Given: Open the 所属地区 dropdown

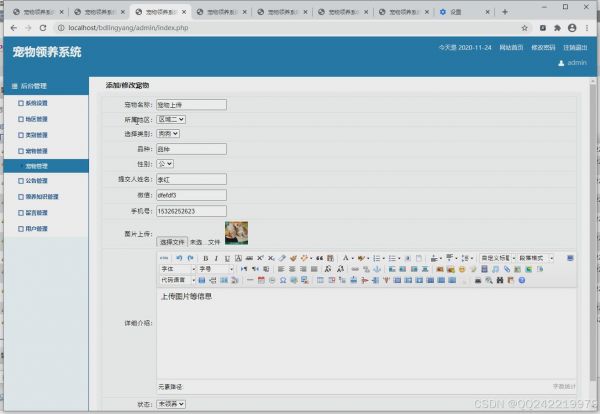Looking at the screenshot, I should 171,119.
